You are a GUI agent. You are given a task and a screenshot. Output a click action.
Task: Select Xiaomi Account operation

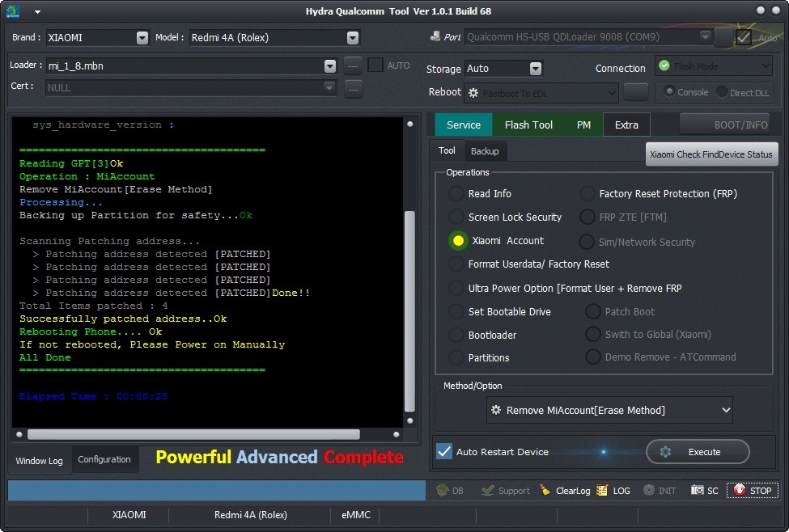pyautogui.click(x=458, y=241)
